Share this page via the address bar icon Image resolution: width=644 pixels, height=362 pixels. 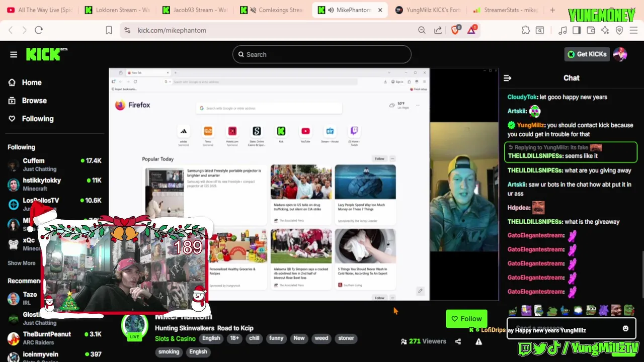click(x=438, y=30)
